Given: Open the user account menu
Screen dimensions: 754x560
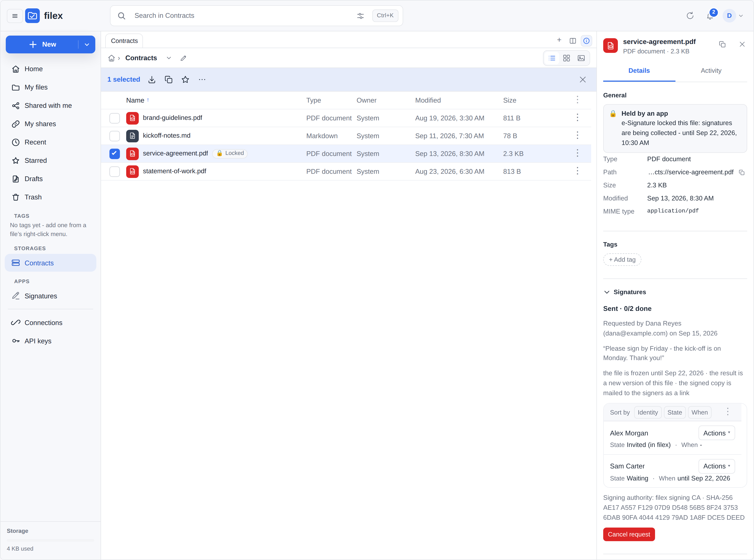Looking at the screenshot, I should pyautogui.click(x=733, y=16).
